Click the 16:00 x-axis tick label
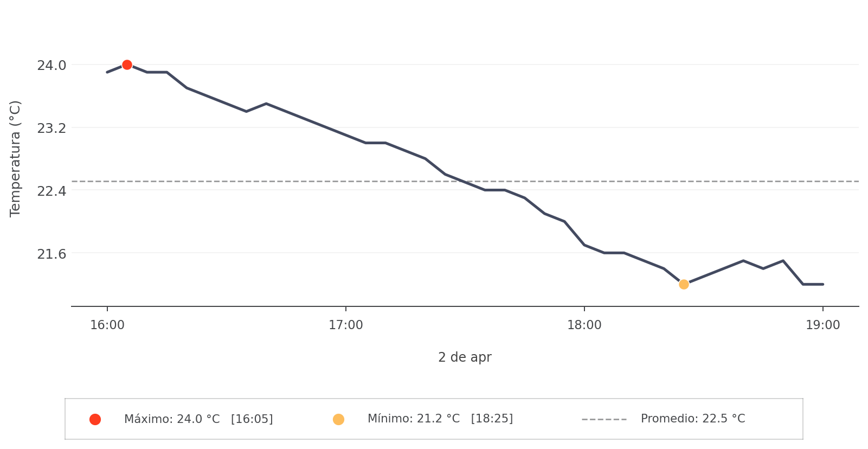This screenshot has height=449, width=868. pos(107,325)
